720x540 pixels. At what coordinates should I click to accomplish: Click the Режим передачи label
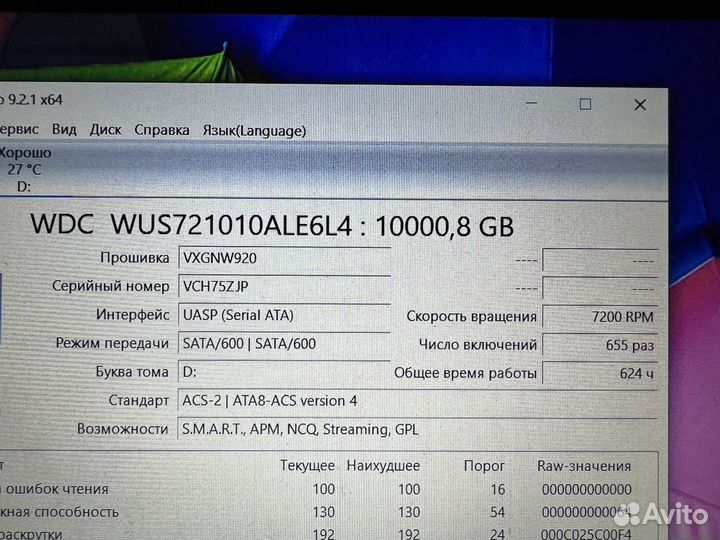112,343
